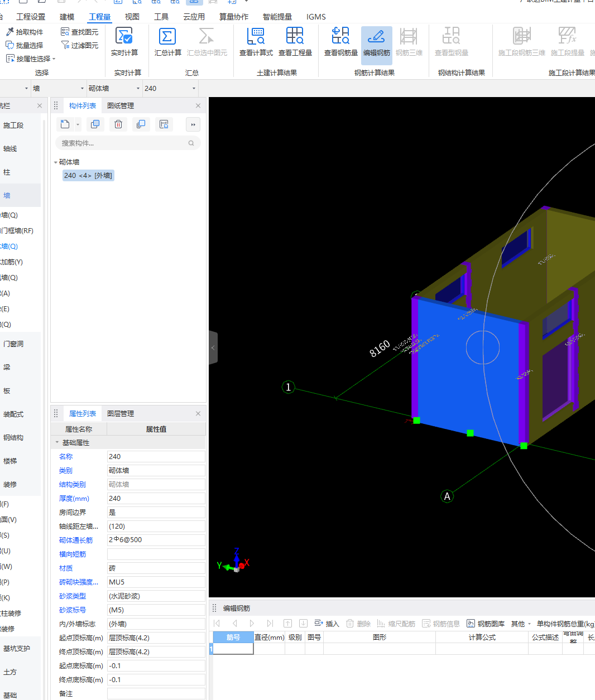Click the search magnifier icon in component search
This screenshot has width=595, height=700.
pyautogui.click(x=191, y=143)
